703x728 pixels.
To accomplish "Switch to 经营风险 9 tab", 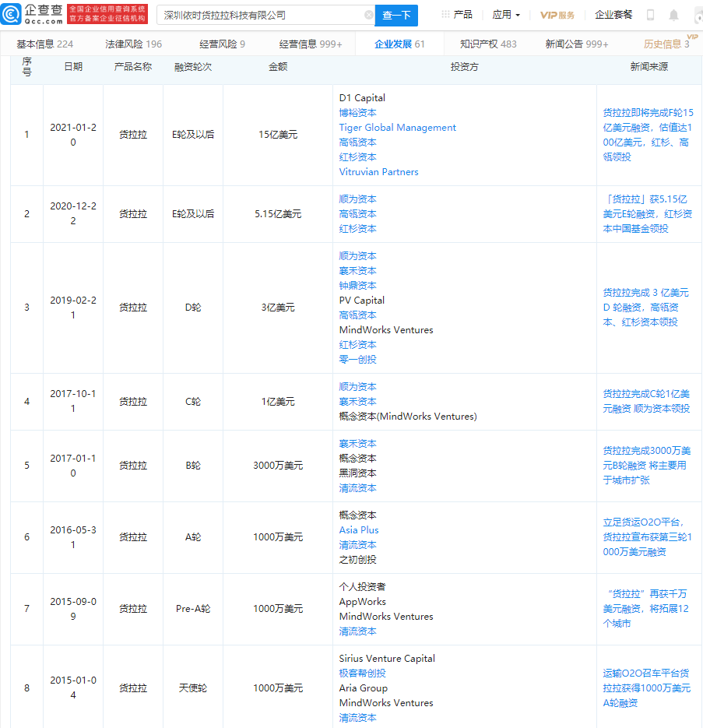I will (222, 44).
